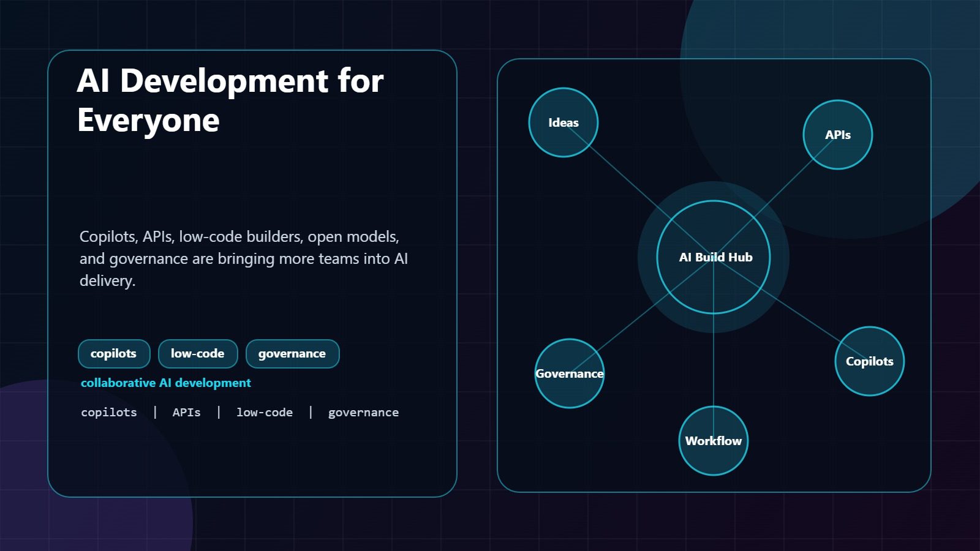Screen dimensions: 980x551
Task: Click the AI Build Hub center node
Action: pyautogui.click(x=714, y=257)
